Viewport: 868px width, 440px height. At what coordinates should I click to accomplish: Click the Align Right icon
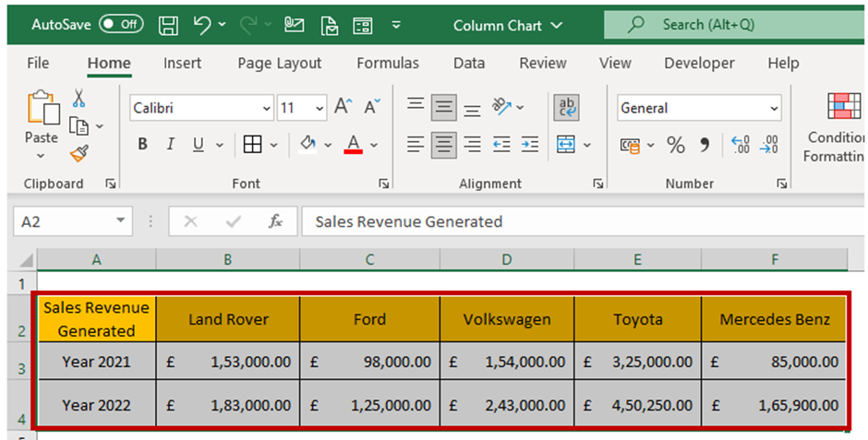(x=472, y=145)
